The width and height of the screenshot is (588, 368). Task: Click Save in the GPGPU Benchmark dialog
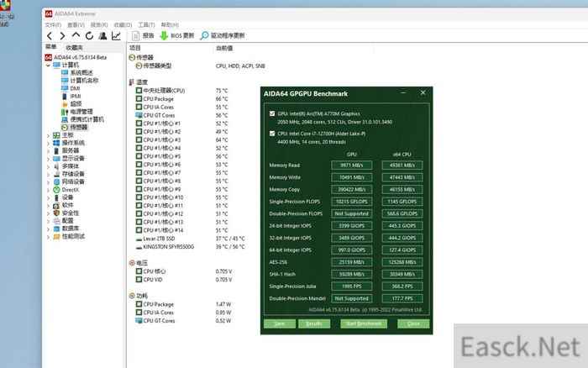(x=280, y=323)
